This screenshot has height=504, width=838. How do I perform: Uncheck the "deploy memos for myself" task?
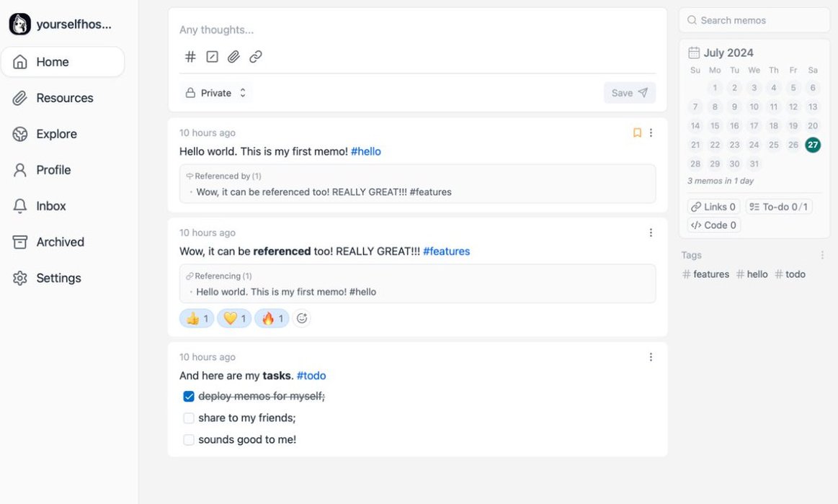click(x=189, y=397)
